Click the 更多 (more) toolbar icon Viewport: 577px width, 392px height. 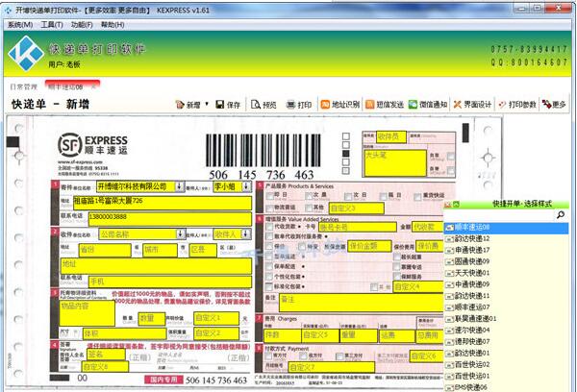[x=546, y=105]
